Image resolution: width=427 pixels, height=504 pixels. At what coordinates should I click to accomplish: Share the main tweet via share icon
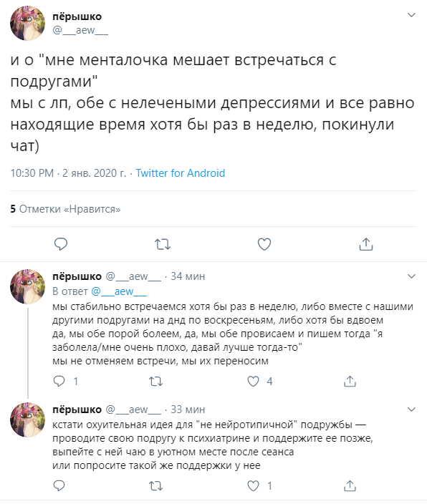[x=366, y=244]
